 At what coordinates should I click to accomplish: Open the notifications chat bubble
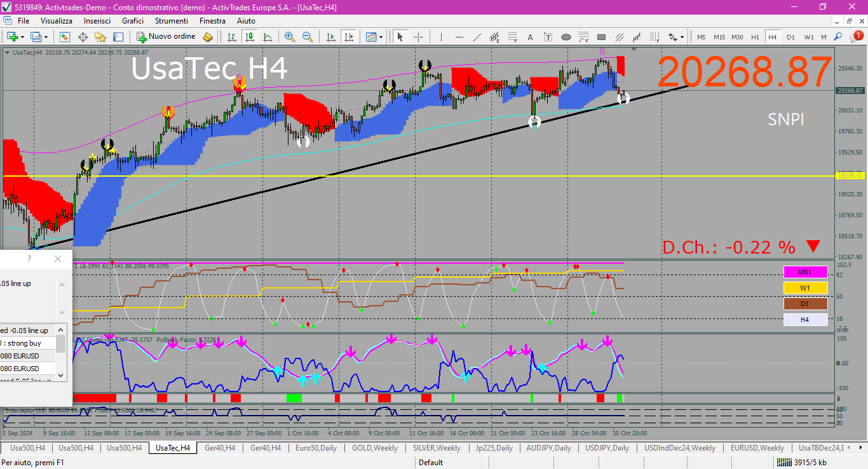pos(857,37)
